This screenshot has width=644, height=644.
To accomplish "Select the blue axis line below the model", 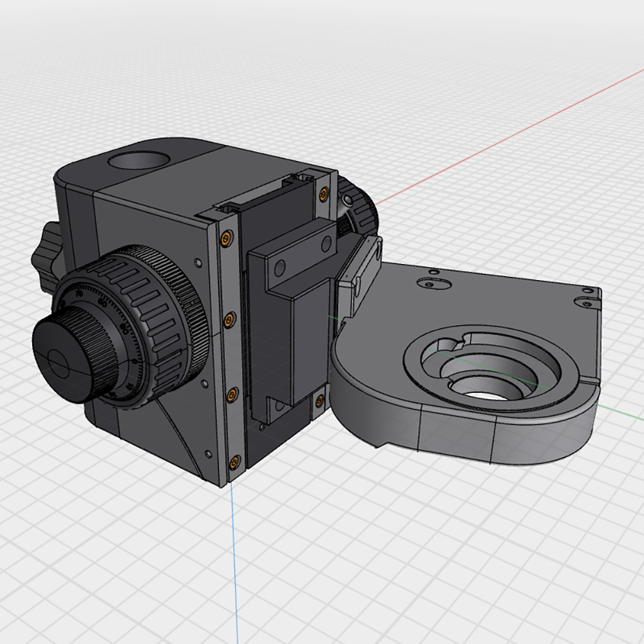I will 236,567.
